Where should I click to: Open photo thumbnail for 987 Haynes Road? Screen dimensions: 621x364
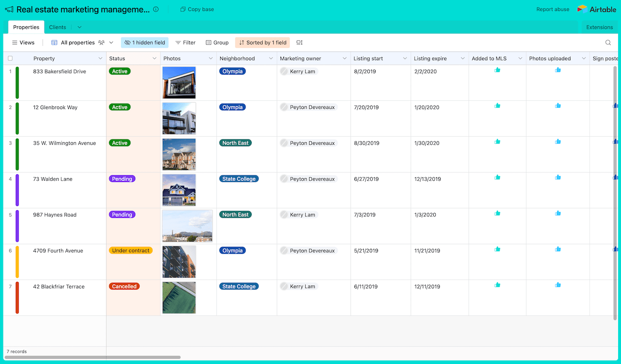(187, 226)
